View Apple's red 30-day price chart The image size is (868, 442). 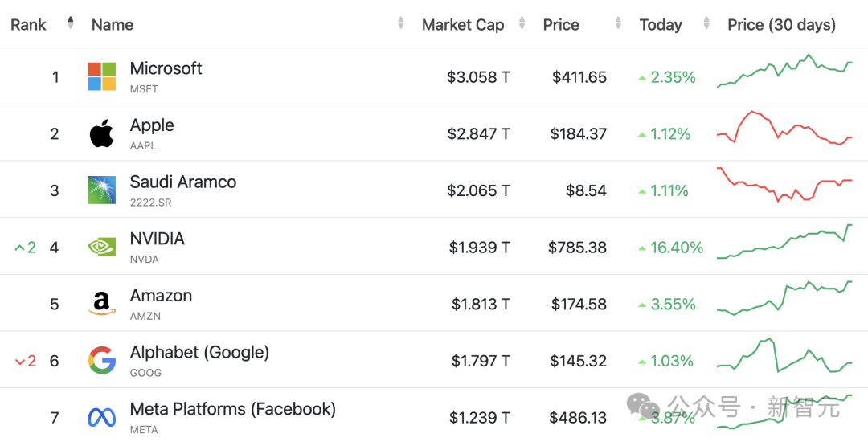(784, 128)
